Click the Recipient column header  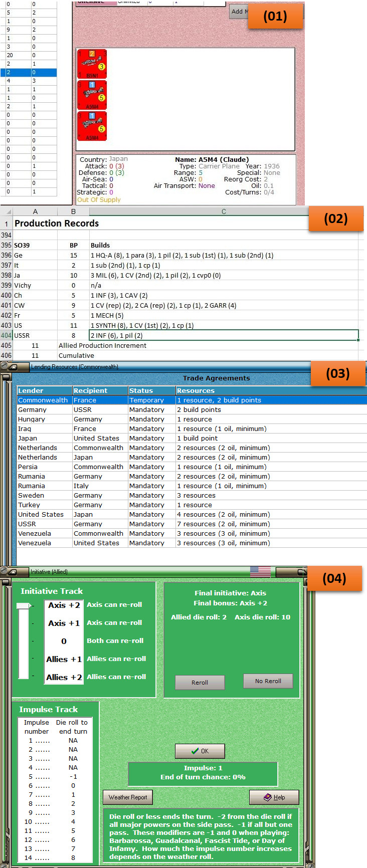point(100,390)
